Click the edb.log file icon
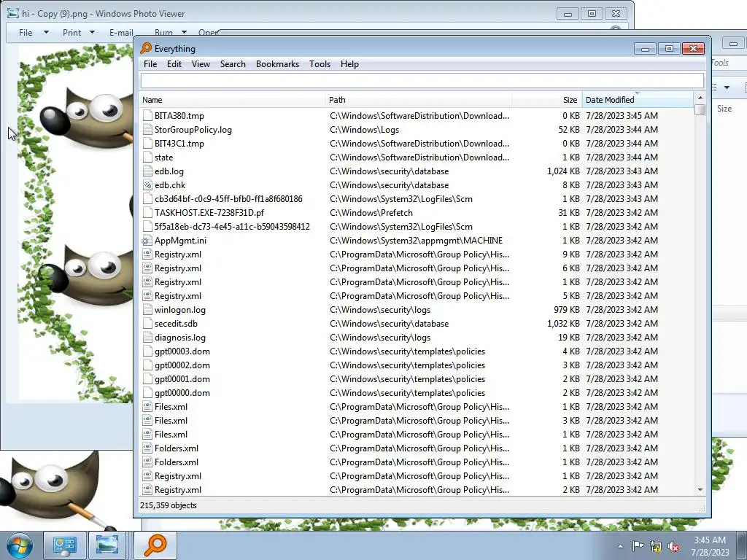 click(147, 171)
